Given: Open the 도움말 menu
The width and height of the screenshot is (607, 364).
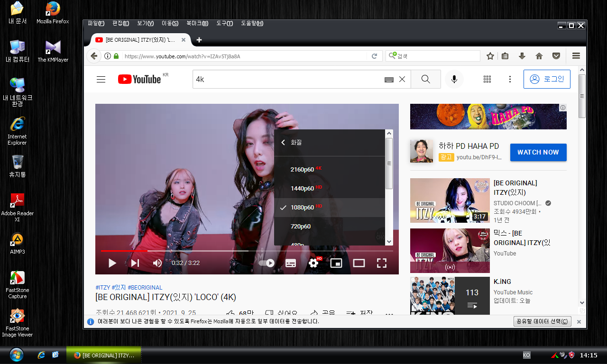Looking at the screenshot, I should (x=252, y=23).
